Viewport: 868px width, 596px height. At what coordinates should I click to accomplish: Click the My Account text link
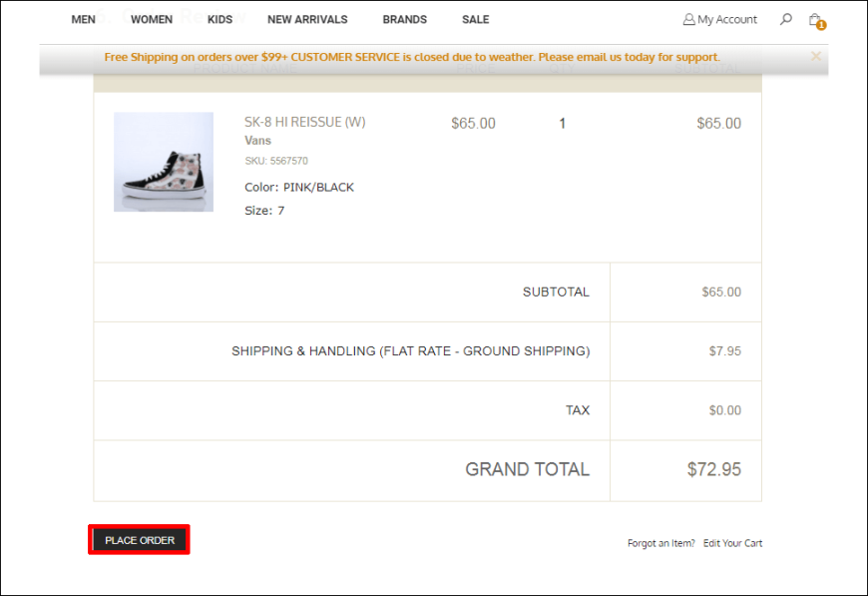click(727, 19)
